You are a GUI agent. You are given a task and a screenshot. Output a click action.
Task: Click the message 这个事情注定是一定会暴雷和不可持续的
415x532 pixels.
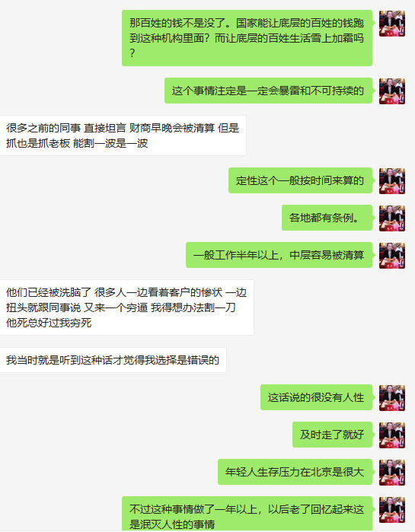coord(268,91)
